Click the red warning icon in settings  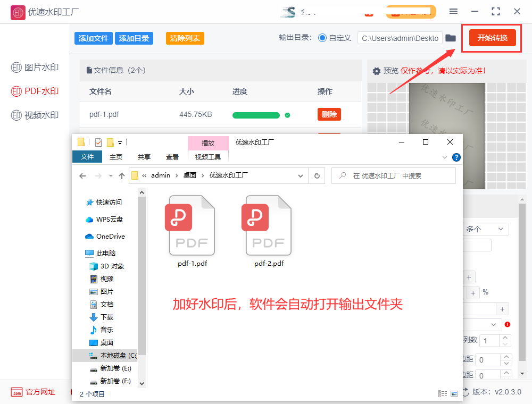[507, 324]
